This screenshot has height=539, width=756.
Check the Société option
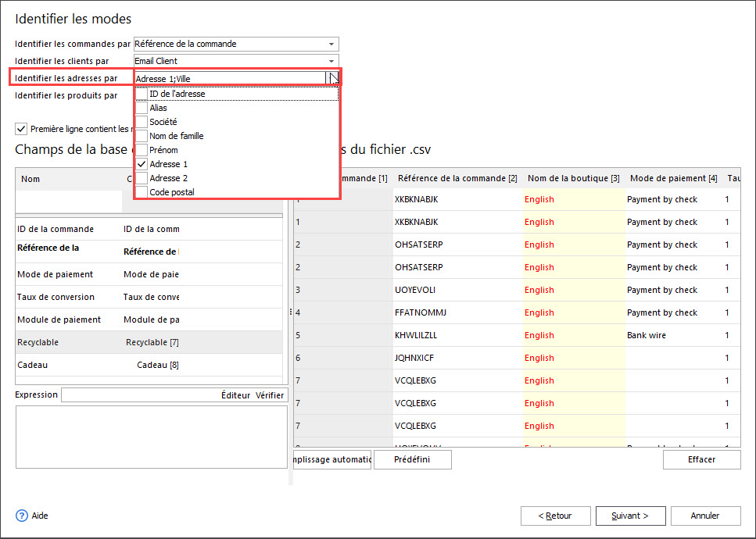tap(142, 122)
